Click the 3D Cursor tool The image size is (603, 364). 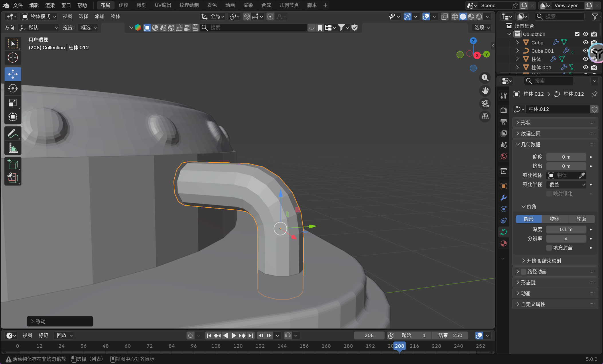pos(13,58)
